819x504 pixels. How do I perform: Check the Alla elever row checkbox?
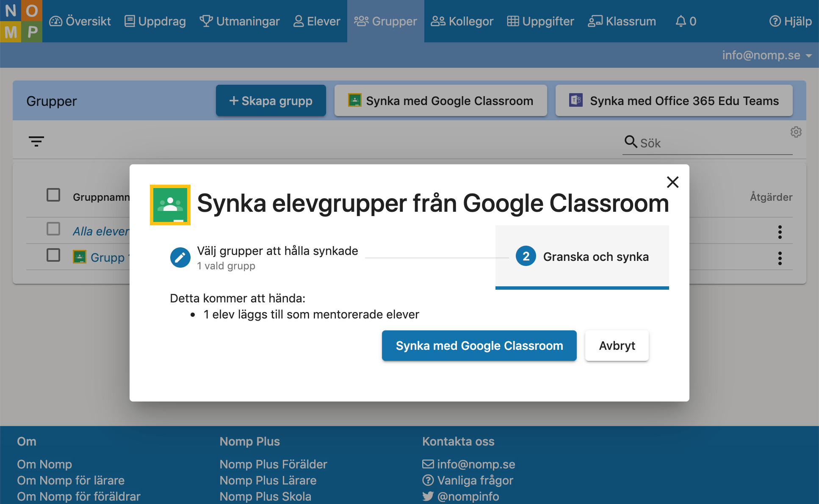click(x=53, y=229)
